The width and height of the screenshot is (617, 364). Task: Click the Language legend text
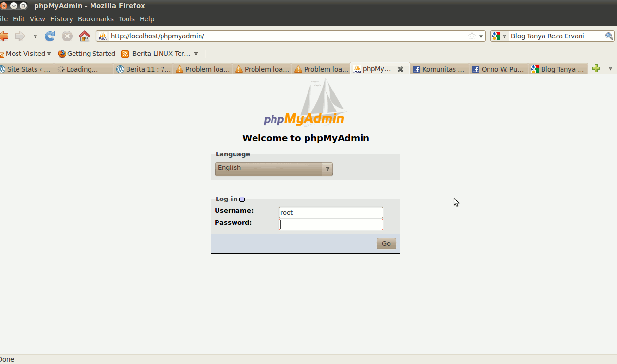pos(233,154)
